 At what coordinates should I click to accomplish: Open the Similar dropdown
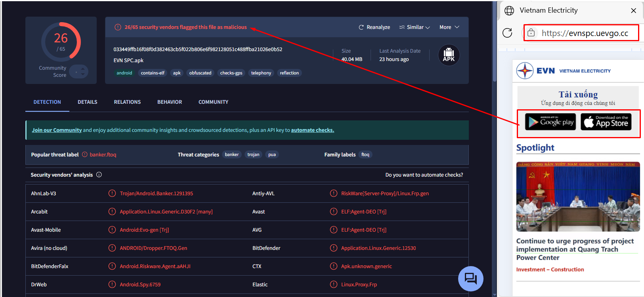pos(414,27)
